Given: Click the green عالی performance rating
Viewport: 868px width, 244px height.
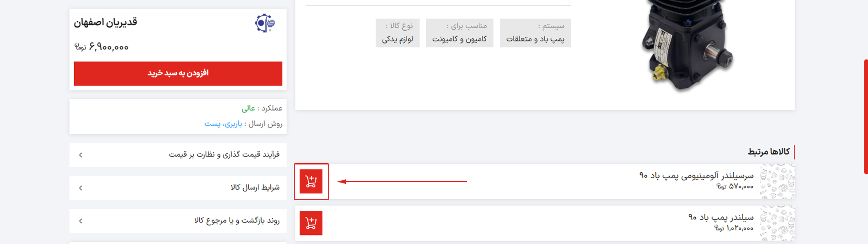Looking at the screenshot, I should coord(248,108).
